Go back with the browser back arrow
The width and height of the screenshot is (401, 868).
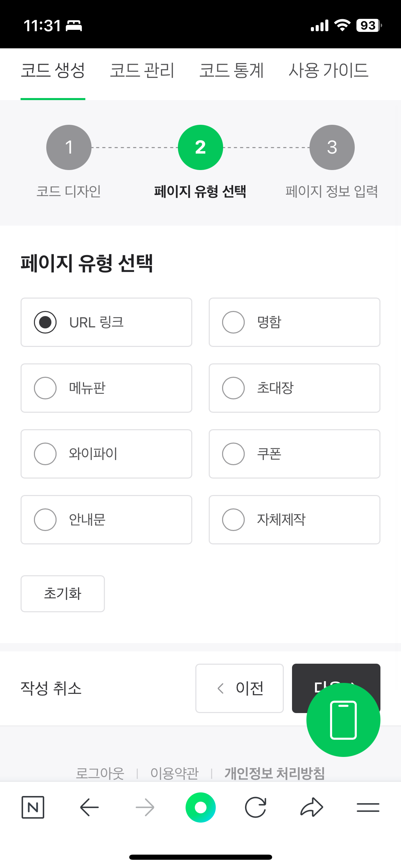tap(89, 807)
